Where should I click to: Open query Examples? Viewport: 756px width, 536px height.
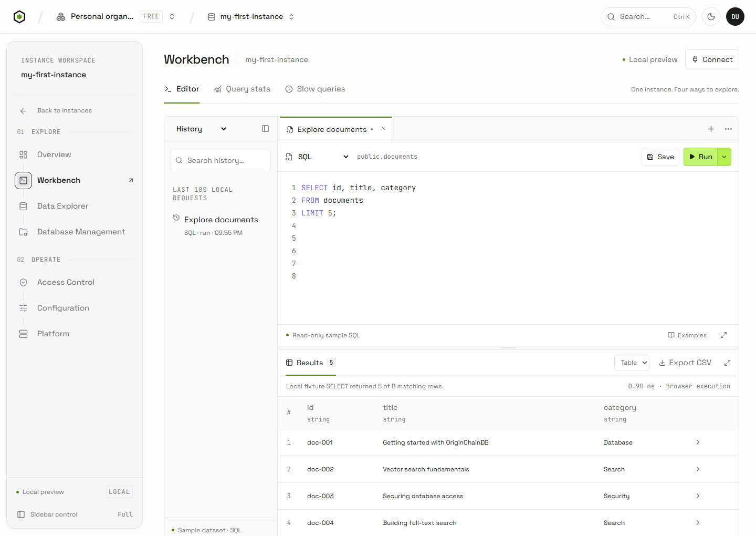687,335
